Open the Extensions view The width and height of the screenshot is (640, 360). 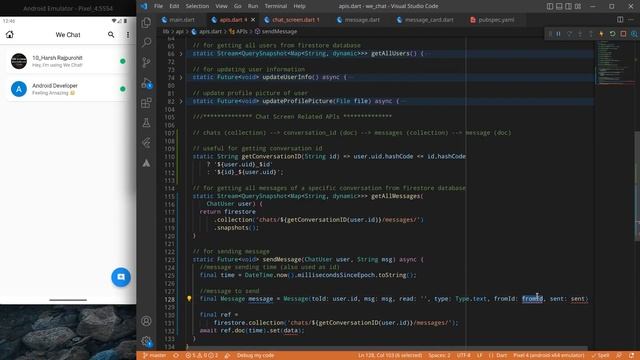[146, 103]
